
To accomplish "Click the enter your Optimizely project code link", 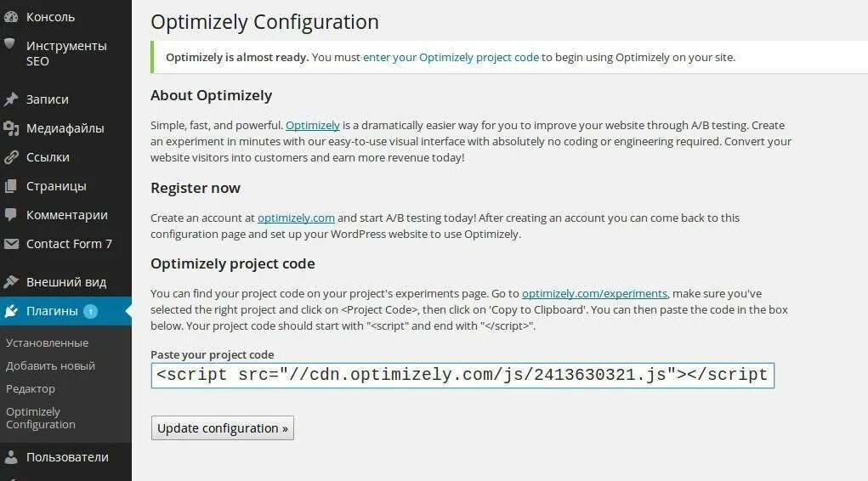I will [451, 57].
